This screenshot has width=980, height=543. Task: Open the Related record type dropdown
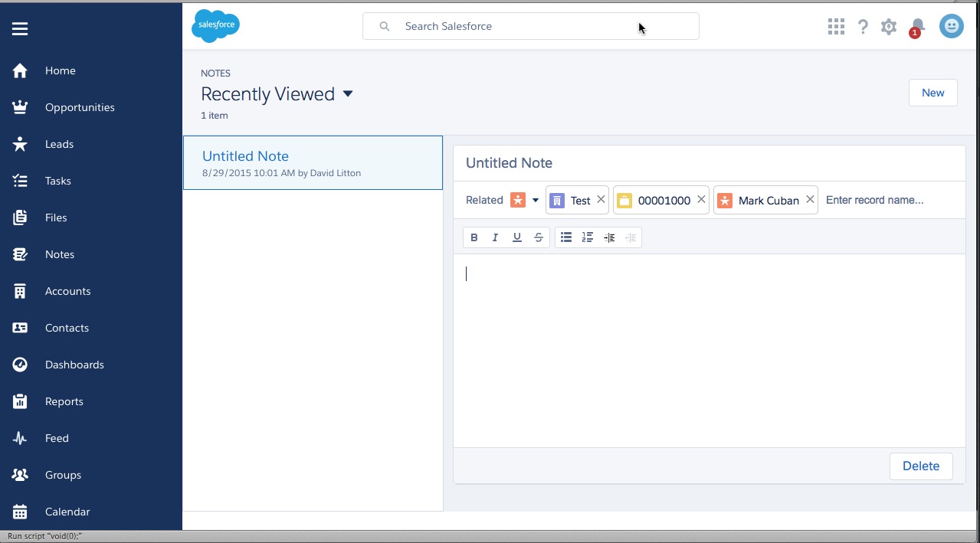pos(535,201)
